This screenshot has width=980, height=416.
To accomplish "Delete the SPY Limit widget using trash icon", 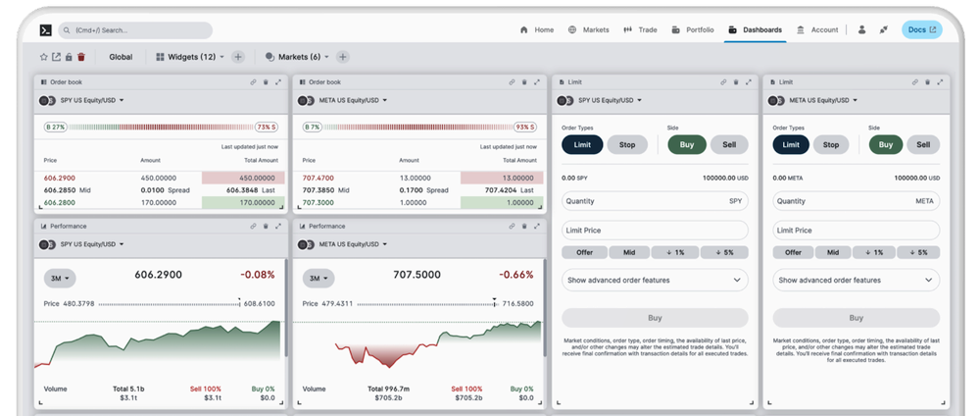I will click(735, 82).
